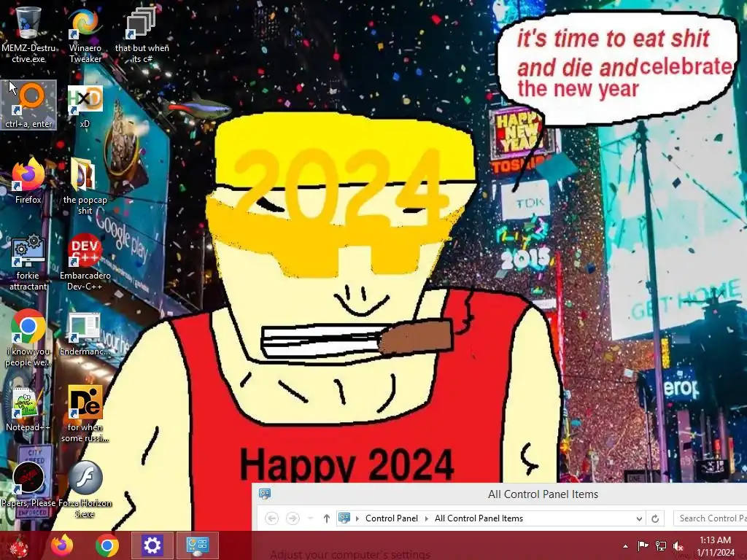Expand the root arrow in the address bar

357,518
